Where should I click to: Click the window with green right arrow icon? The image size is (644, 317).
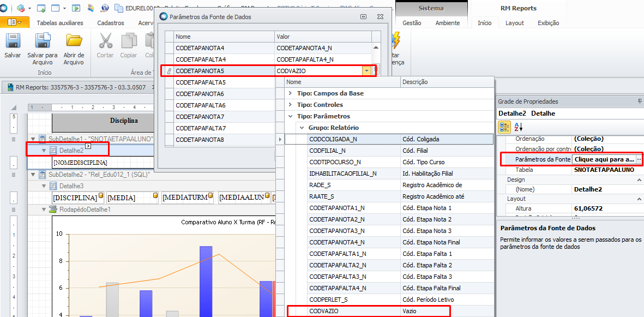pyautogui.click(x=76, y=8)
